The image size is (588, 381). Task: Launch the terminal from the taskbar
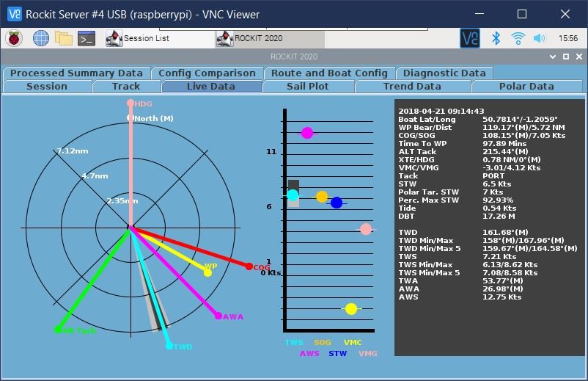tap(87, 38)
